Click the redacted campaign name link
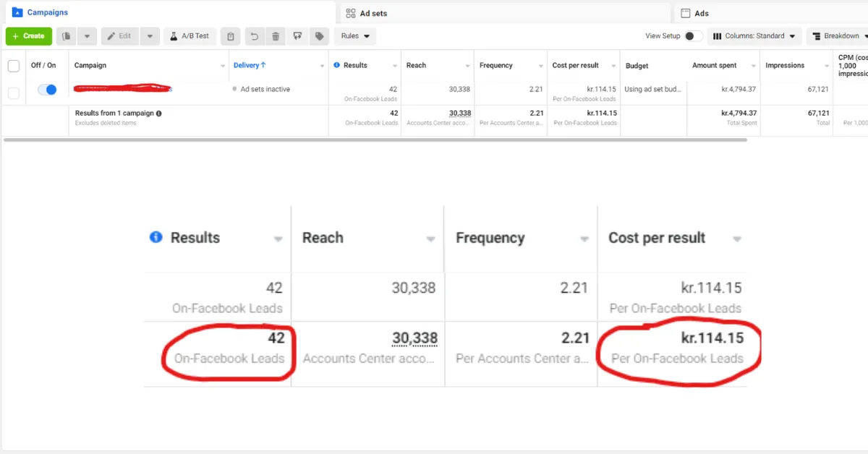The image size is (868, 454). point(122,89)
